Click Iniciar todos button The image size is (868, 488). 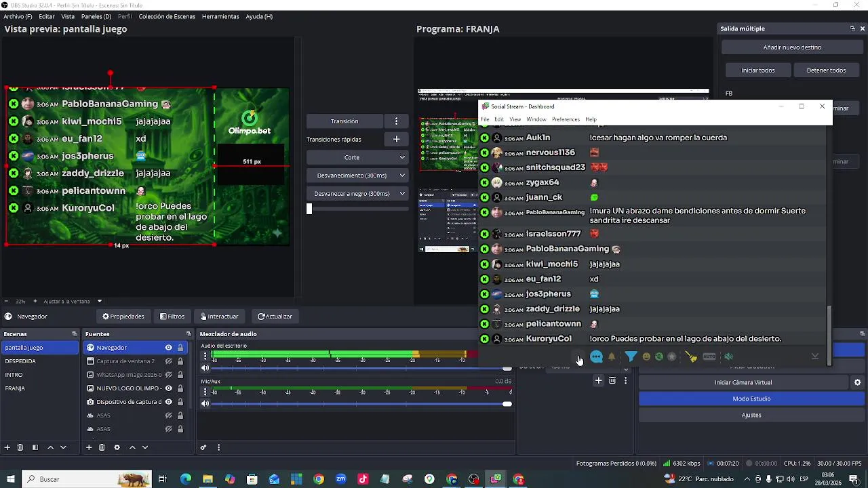[758, 70]
